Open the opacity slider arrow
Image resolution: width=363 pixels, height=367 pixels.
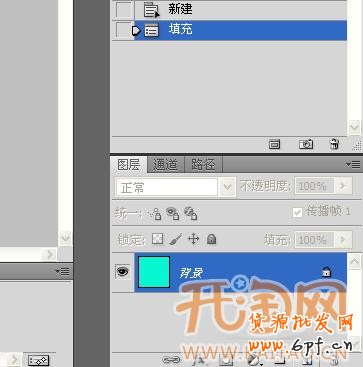(x=343, y=186)
